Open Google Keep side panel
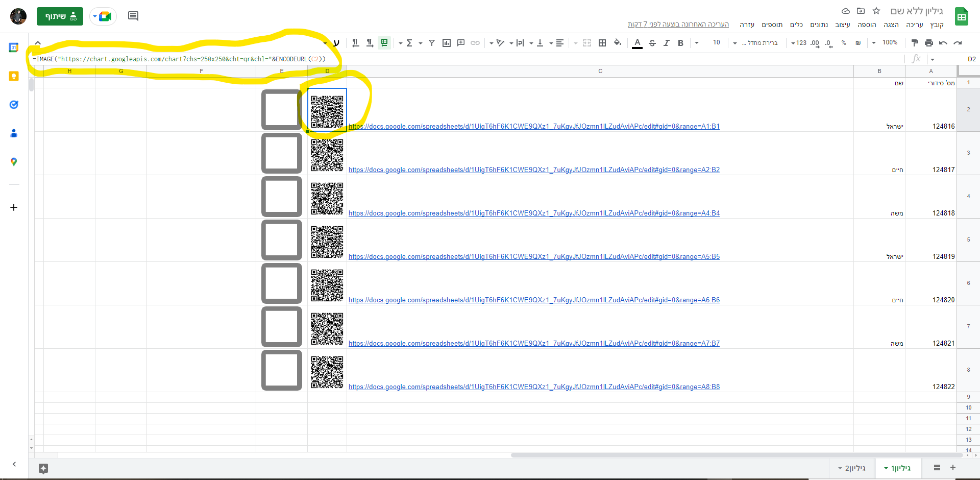Viewport: 980px width, 480px height. pos(14,76)
